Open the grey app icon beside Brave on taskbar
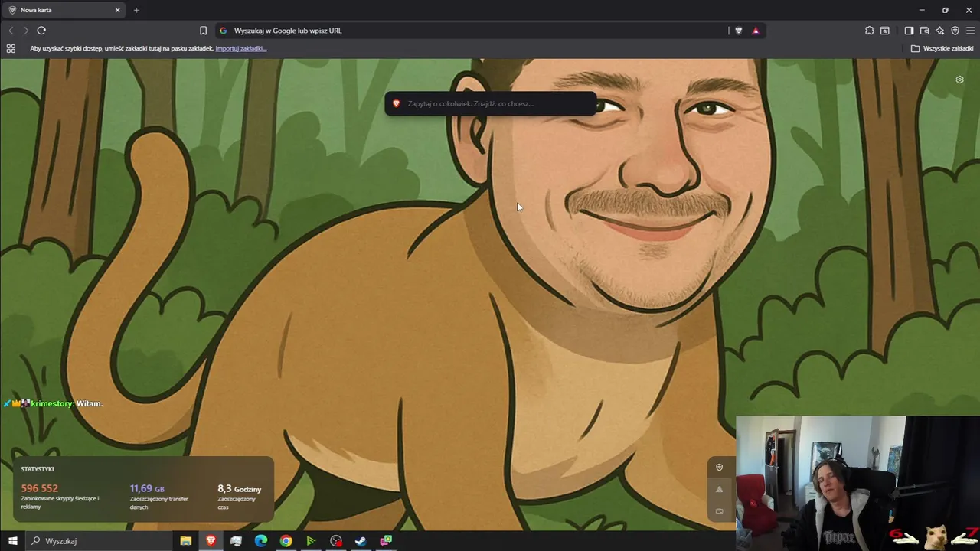The height and width of the screenshot is (551, 980). coord(236,541)
